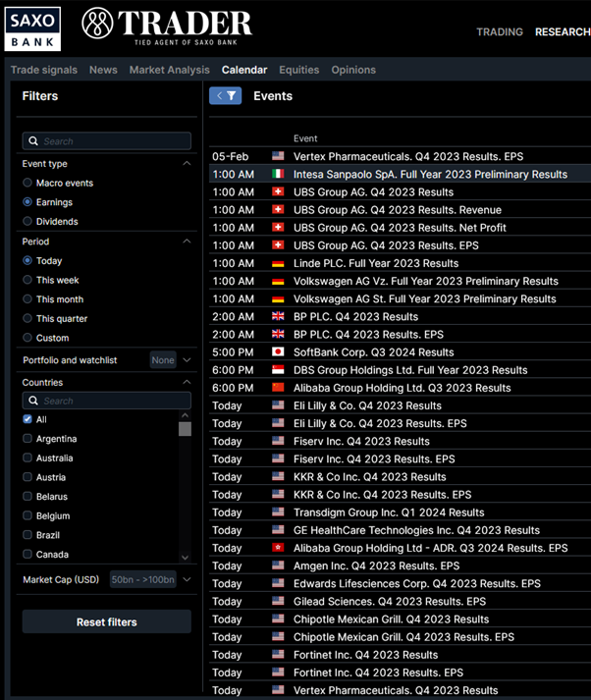Select the Earnings event type
Screen dimensions: 591x700
[27, 202]
